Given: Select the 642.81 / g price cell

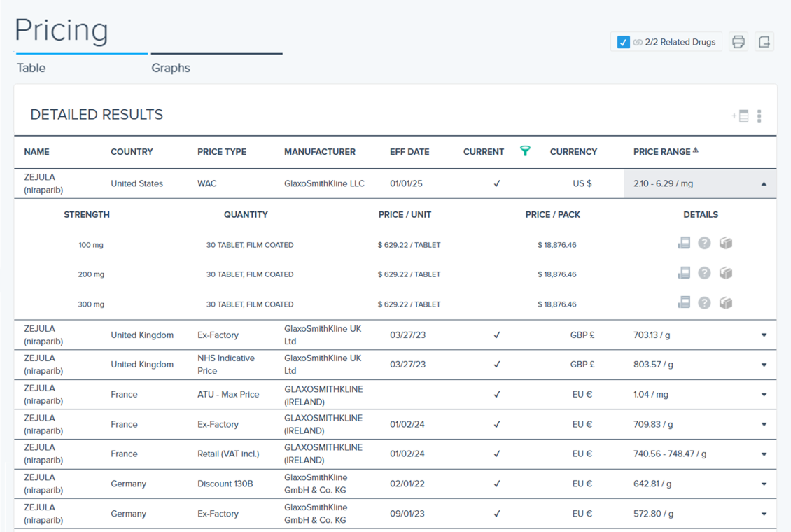Looking at the screenshot, I should click(652, 484).
